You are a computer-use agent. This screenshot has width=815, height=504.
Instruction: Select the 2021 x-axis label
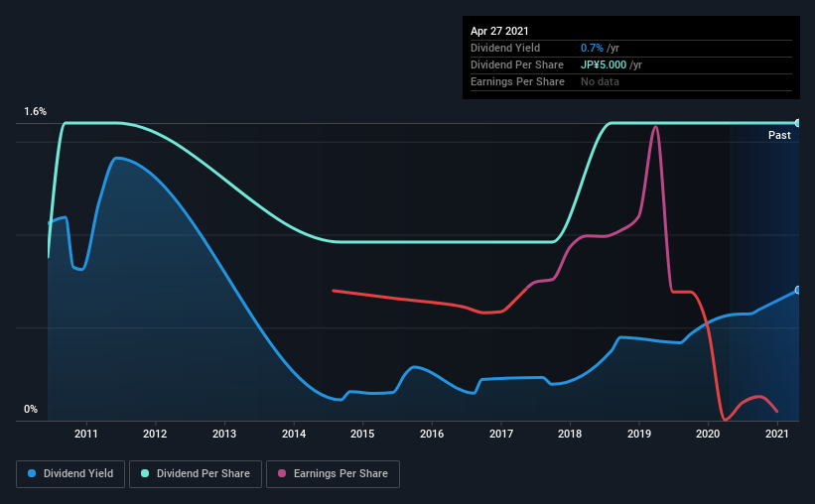click(x=777, y=434)
